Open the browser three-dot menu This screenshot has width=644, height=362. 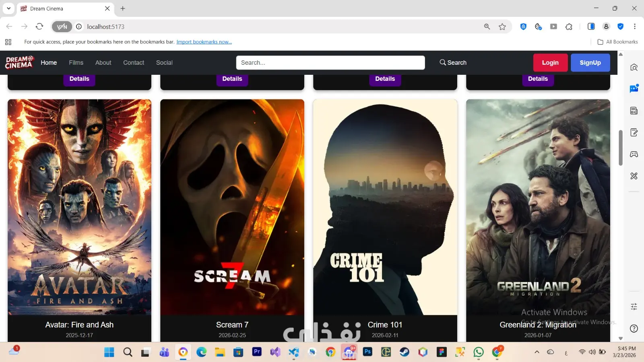click(635, 27)
